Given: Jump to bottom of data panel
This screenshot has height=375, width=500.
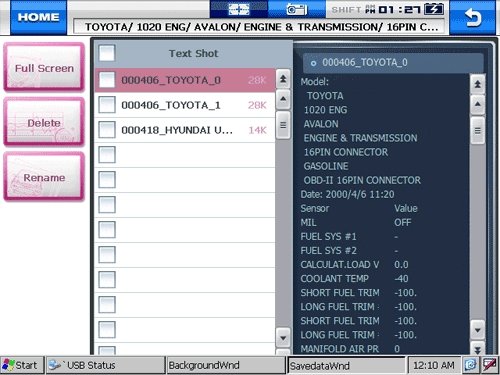Looking at the screenshot, I should [477, 349].
